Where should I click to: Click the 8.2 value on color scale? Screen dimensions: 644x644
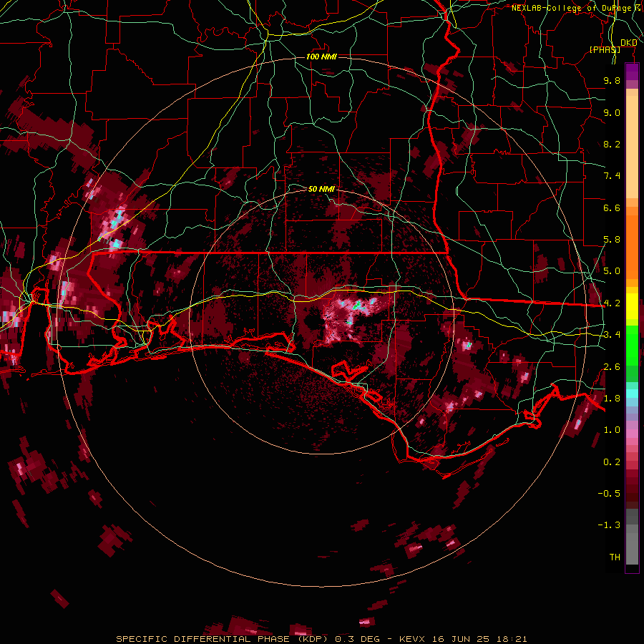pyautogui.click(x=612, y=144)
